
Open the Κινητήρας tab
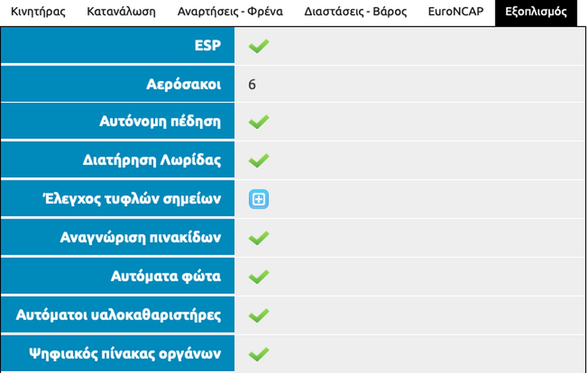pos(38,12)
